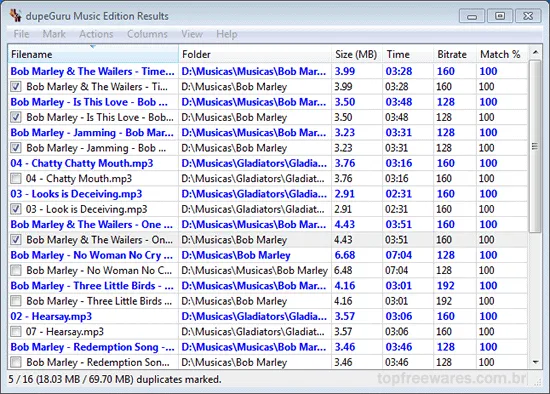The width and height of the screenshot is (550, 394).
Task: Select reference row '04 - Chatty Chatty Mouth.mp3'
Action: [268, 163]
